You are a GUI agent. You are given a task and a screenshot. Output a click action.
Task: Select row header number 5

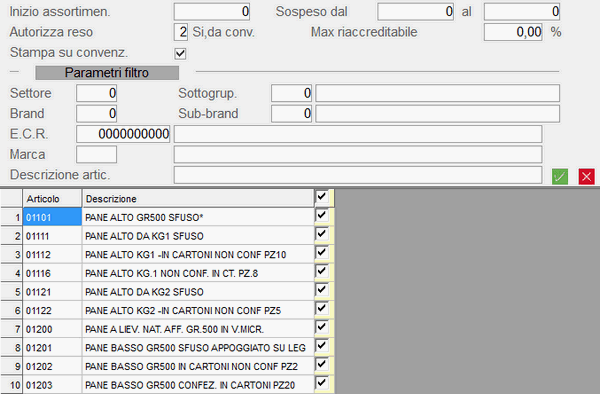pyautogui.click(x=11, y=292)
